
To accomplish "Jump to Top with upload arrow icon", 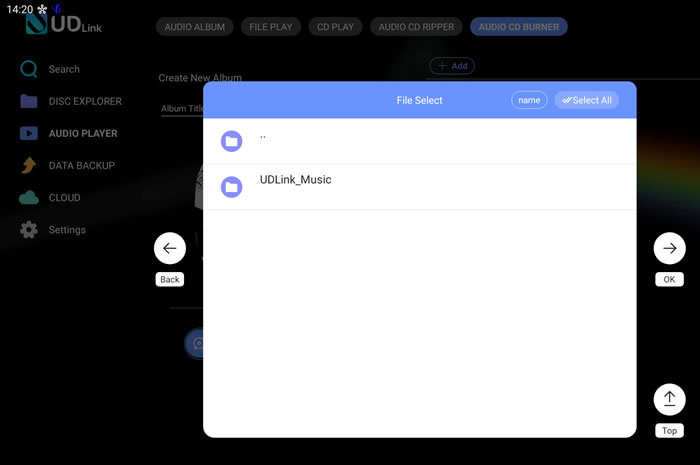I will click(669, 399).
